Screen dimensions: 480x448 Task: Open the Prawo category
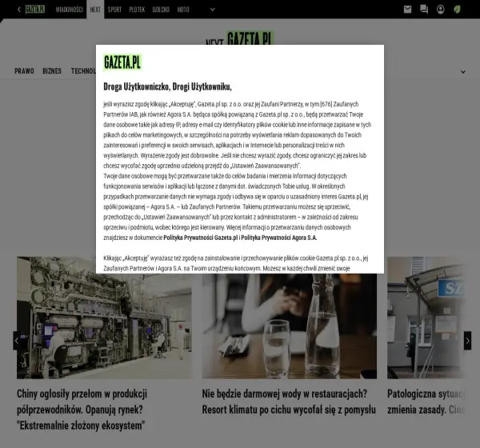click(24, 71)
